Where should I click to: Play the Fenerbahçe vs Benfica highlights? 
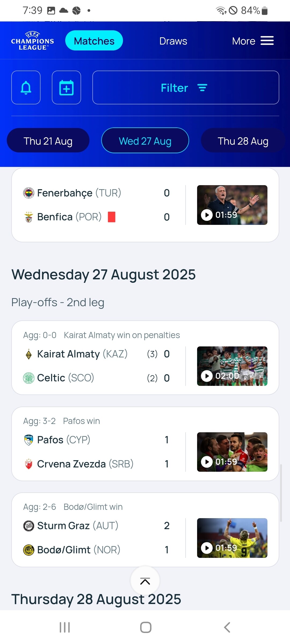232,205
